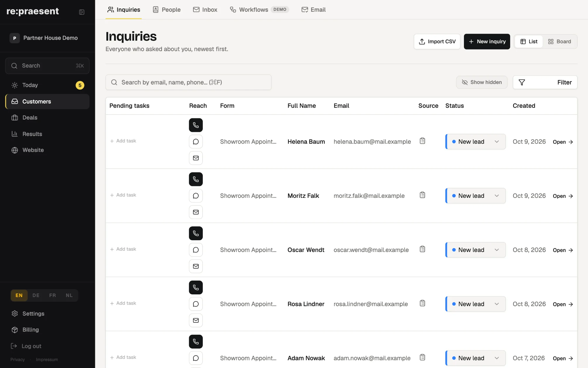Open the Partner House Demo workspace switcher

[47, 38]
